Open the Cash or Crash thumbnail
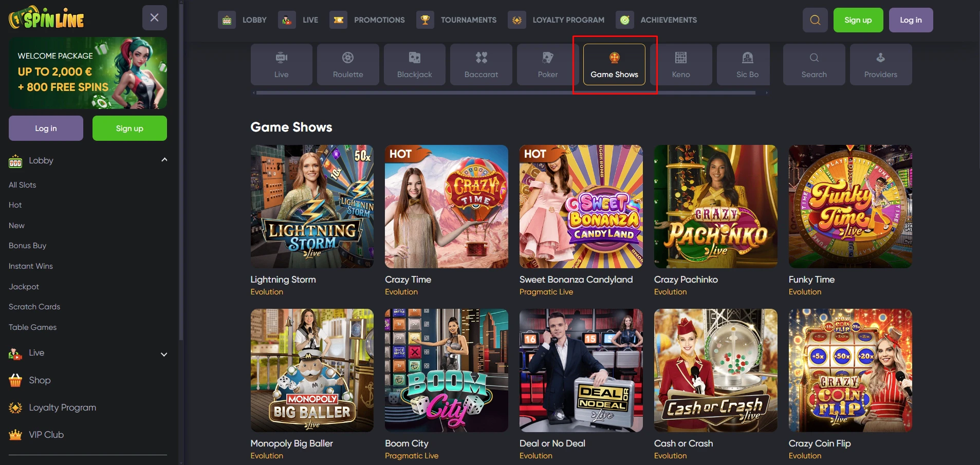The width and height of the screenshot is (980, 465). click(x=716, y=370)
